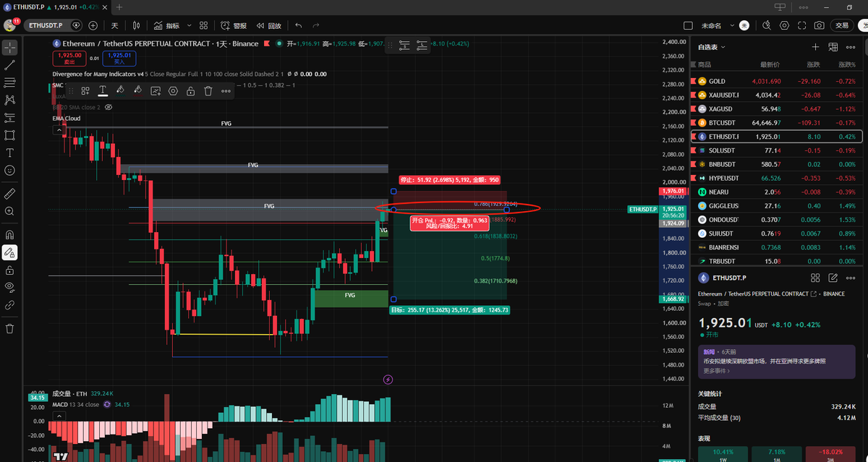Open the day interval selector
The image size is (868, 462).
click(x=114, y=25)
